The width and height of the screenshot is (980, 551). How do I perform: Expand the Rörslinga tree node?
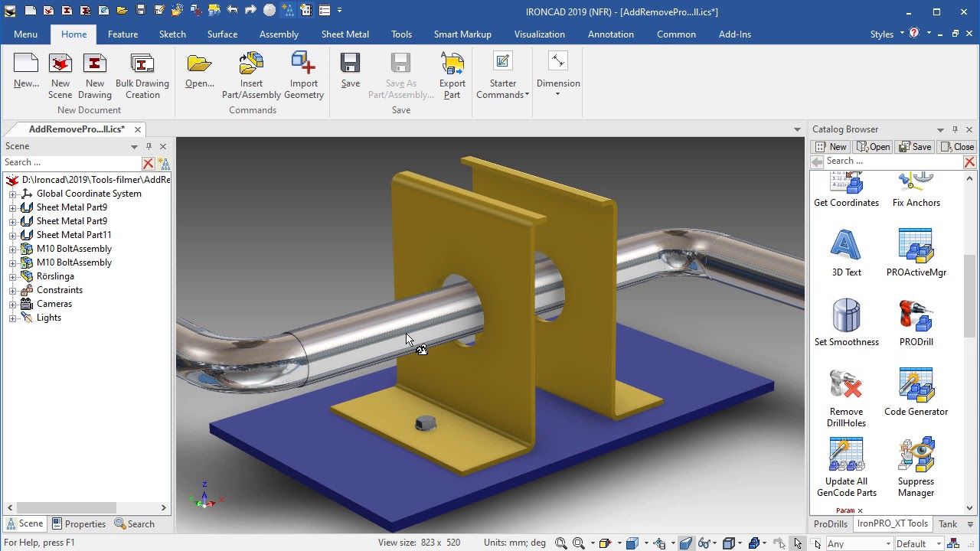[x=12, y=276]
